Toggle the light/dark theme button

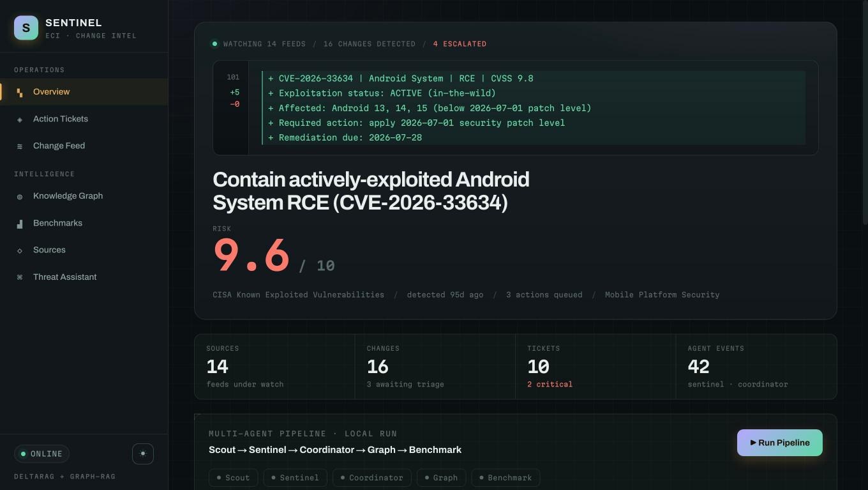pyautogui.click(x=143, y=454)
